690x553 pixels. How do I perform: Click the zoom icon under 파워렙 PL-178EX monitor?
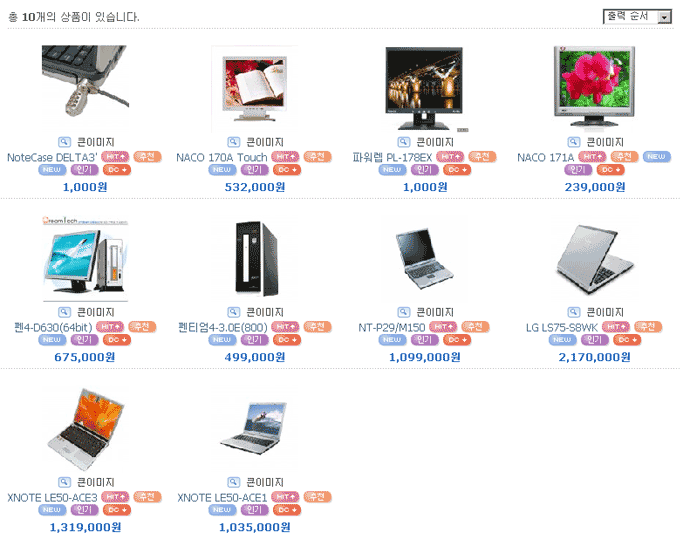pos(404,142)
